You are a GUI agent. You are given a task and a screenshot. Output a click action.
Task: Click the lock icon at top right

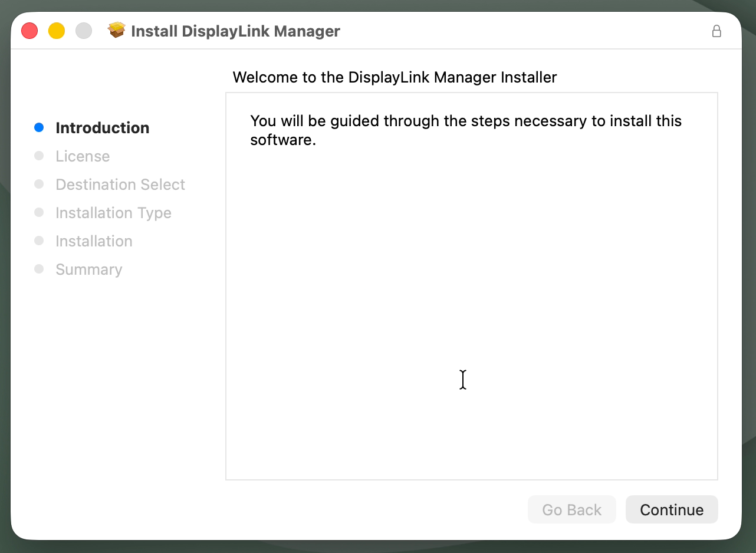[717, 31]
